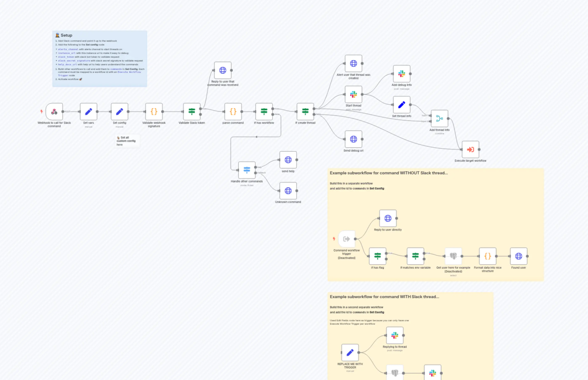Open the Command workflow trigger node
Image resolution: width=588 pixels, height=380 pixels.
point(347,239)
